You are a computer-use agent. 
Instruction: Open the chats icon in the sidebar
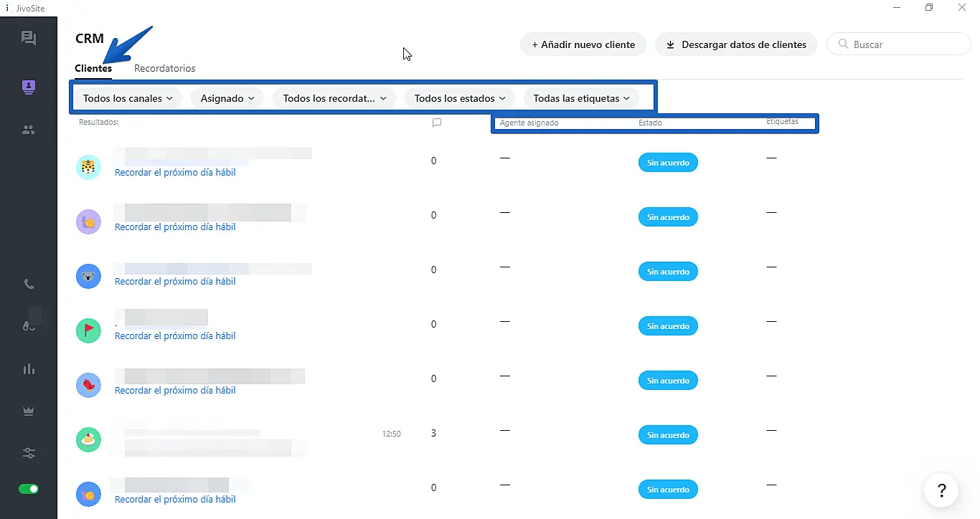[x=29, y=39]
